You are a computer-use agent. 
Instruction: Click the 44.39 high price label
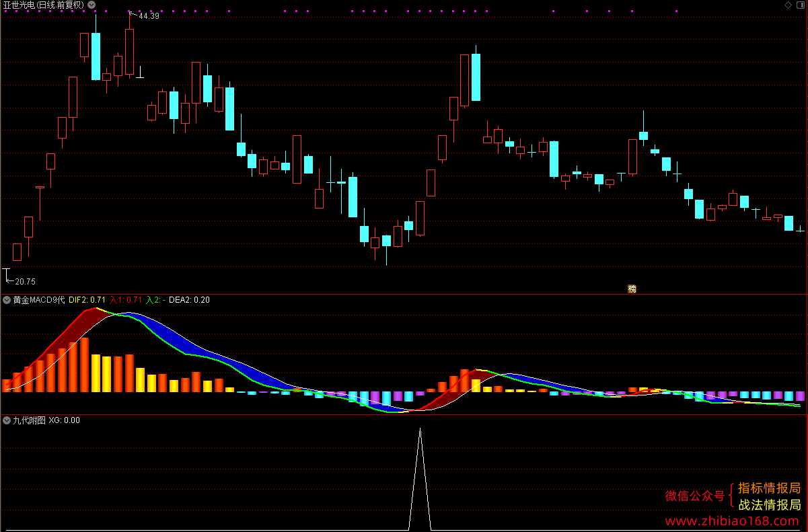[149, 16]
